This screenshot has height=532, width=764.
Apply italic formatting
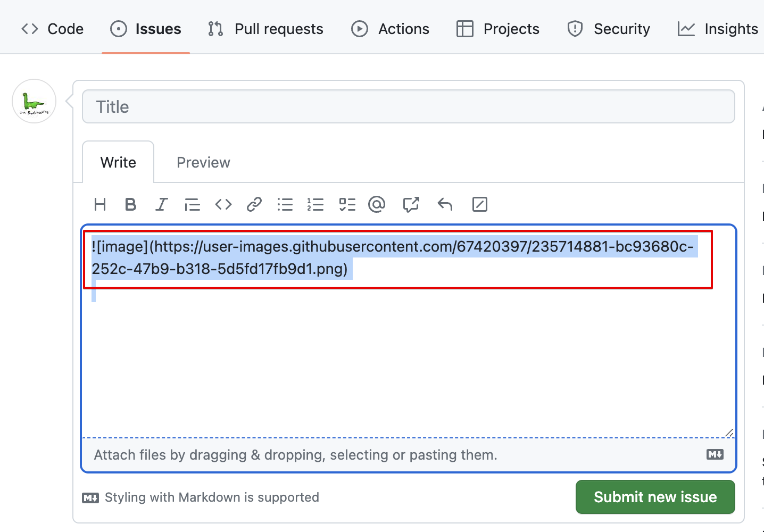pyautogui.click(x=161, y=204)
